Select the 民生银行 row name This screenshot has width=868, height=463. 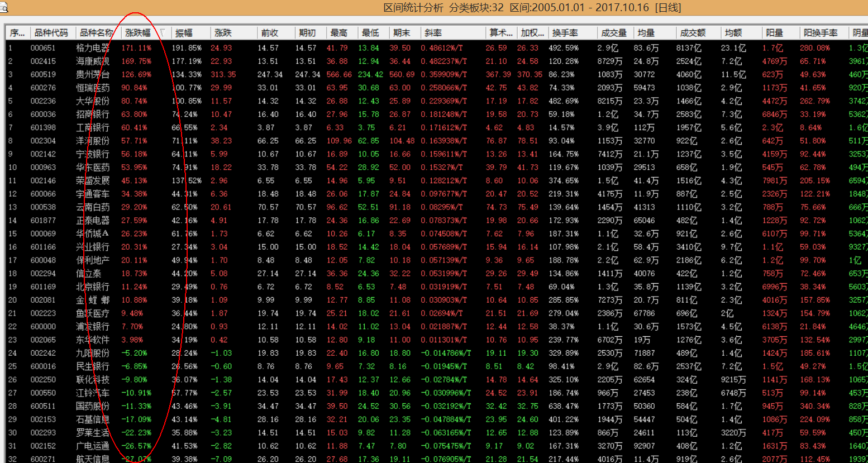tap(93, 366)
